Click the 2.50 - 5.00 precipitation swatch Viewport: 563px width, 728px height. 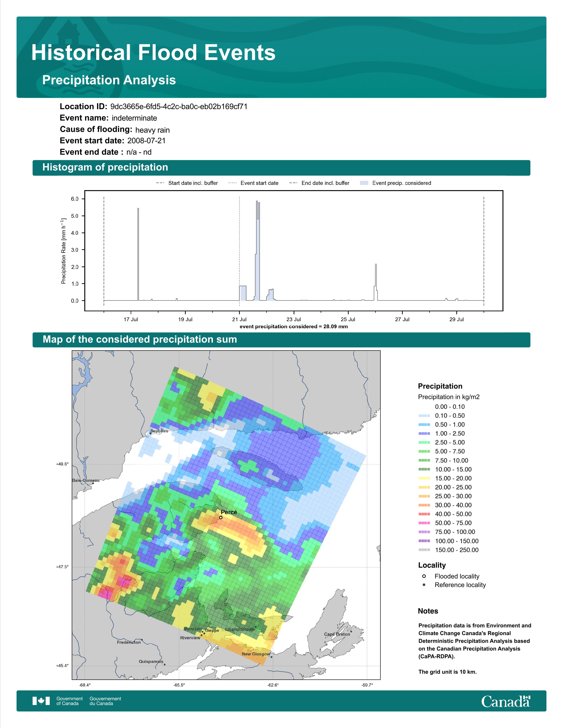click(x=424, y=443)
